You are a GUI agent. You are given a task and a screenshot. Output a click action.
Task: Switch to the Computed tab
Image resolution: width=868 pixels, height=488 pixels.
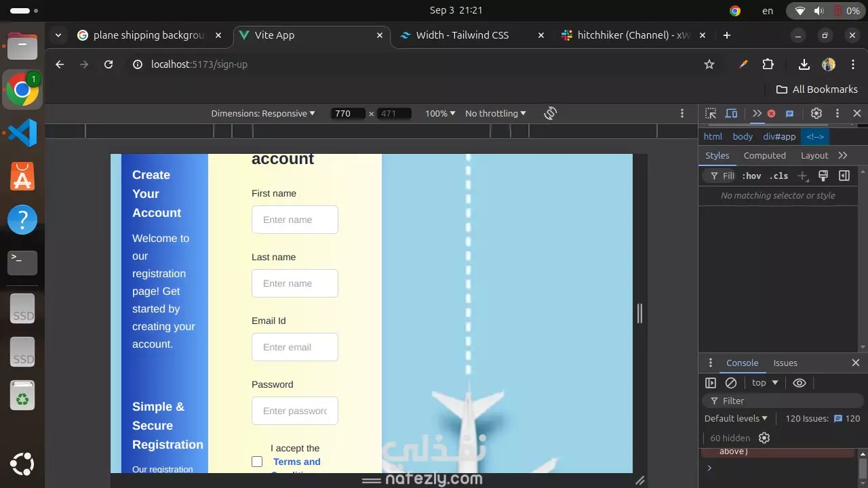[764, 155]
